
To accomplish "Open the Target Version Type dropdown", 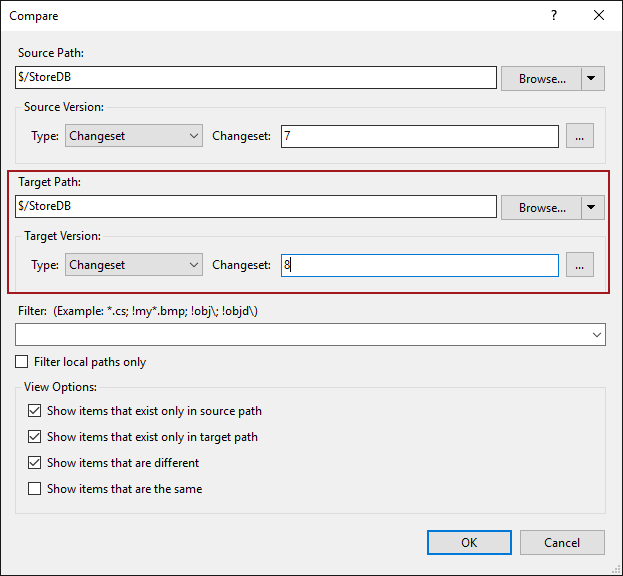I will 135,265.
